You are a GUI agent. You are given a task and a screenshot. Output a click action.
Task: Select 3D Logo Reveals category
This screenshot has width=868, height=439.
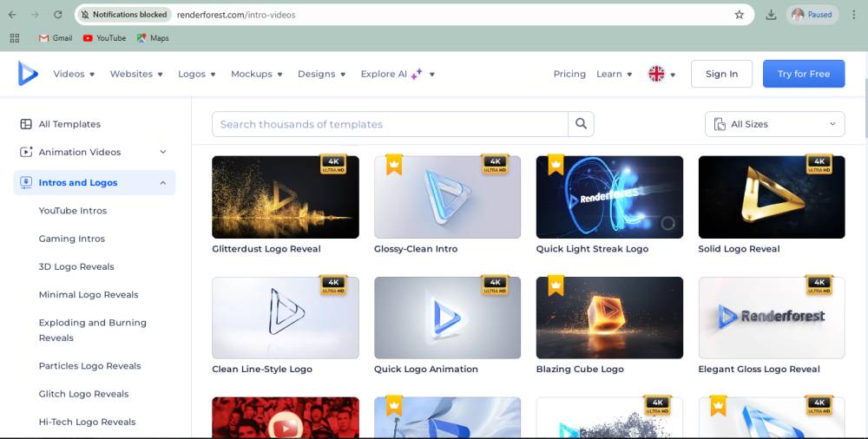tap(76, 266)
